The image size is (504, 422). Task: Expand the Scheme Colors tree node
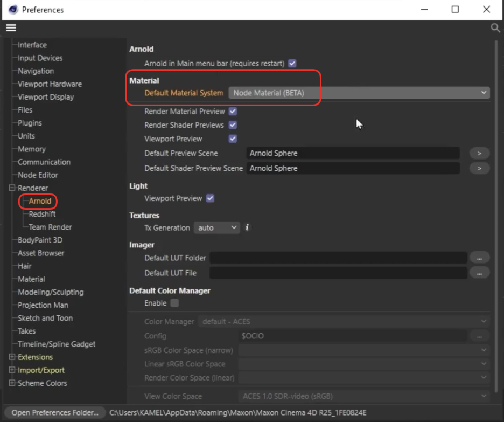12,383
